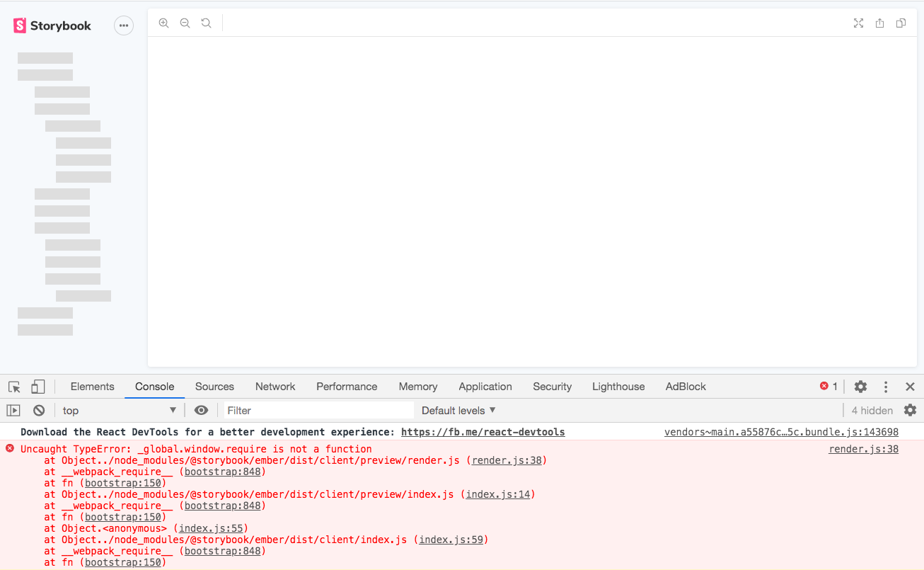Open the Lighthouse tab in DevTools
Viewport: 924px width, 570px height.
click(x=618, y=387)
